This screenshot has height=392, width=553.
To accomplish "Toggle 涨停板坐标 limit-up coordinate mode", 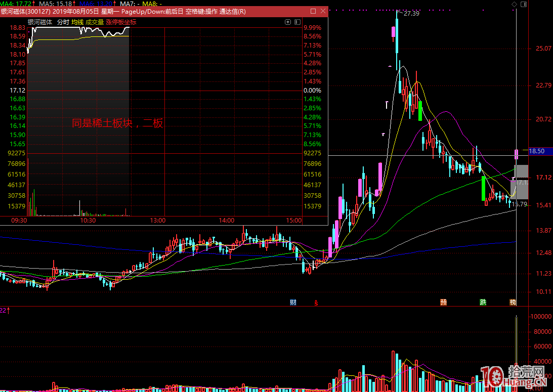I will click(x=121, y=22).
